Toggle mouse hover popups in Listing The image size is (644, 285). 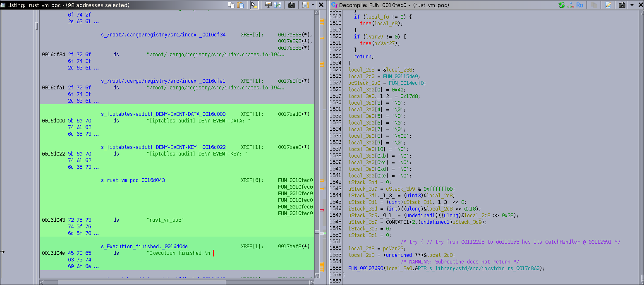click(x=254, y=5)
